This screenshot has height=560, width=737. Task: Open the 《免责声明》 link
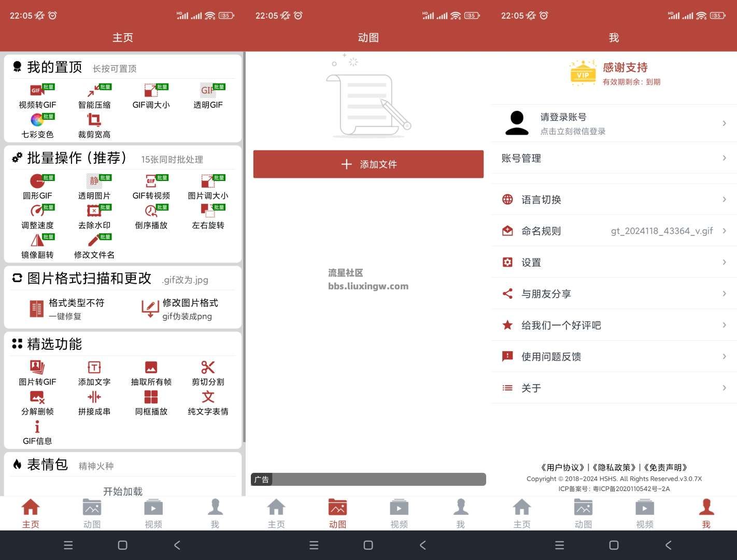(665, 467)
